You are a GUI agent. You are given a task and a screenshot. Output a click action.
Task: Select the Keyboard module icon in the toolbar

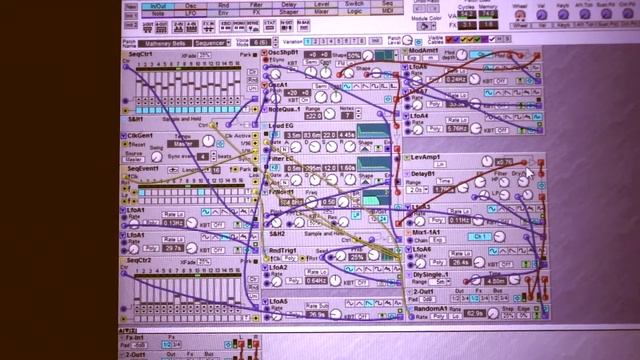click(x=225, y=27)
